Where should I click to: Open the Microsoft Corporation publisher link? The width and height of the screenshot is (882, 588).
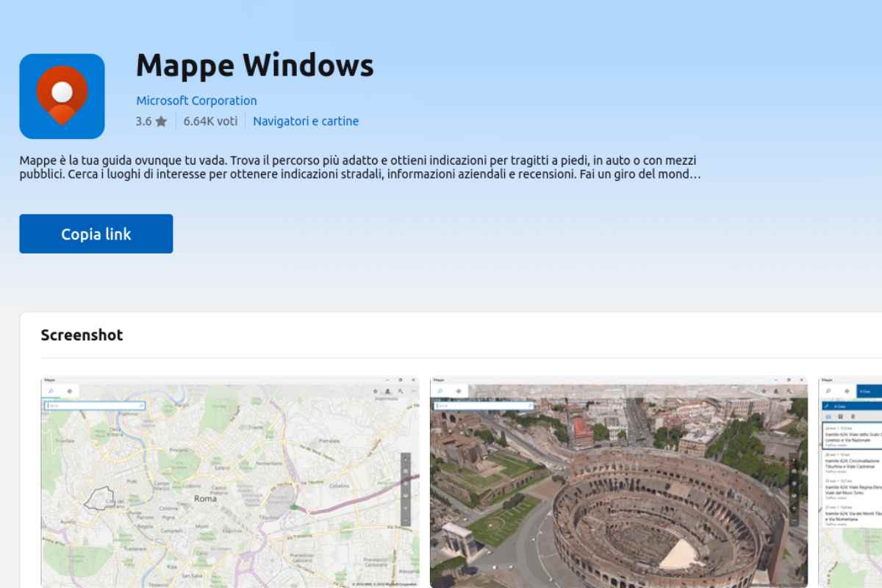coord(196,101)
